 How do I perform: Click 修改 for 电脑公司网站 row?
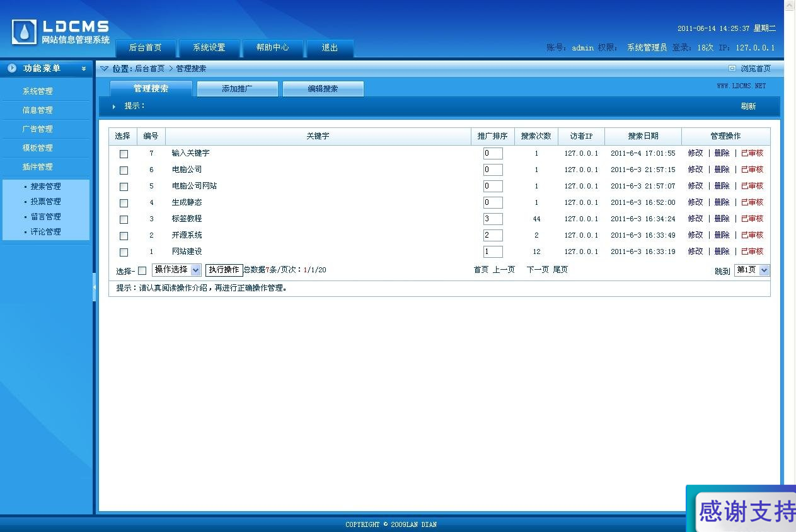695,186
